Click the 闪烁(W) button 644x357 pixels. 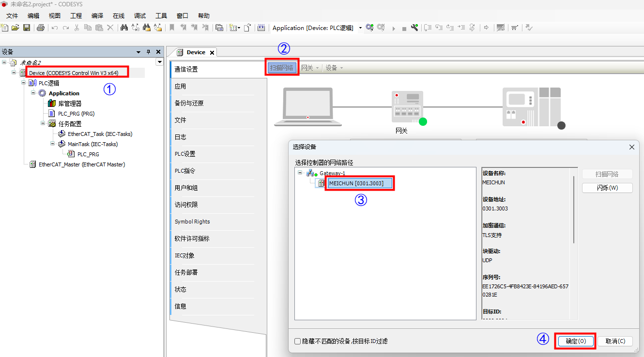[607, 188]
